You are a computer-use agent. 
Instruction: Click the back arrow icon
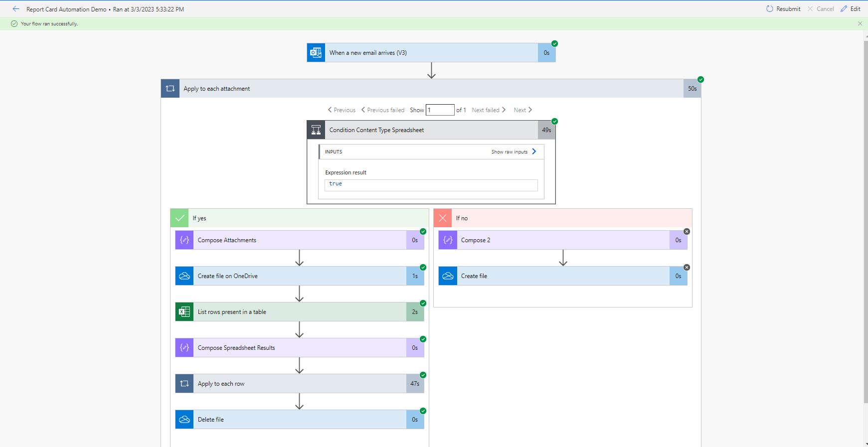pyautogui.click(x=16, y=9)
